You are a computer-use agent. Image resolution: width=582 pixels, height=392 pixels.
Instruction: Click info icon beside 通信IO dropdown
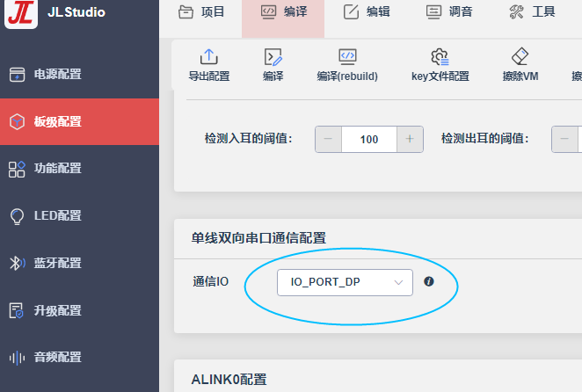click(x=429, y=281)
